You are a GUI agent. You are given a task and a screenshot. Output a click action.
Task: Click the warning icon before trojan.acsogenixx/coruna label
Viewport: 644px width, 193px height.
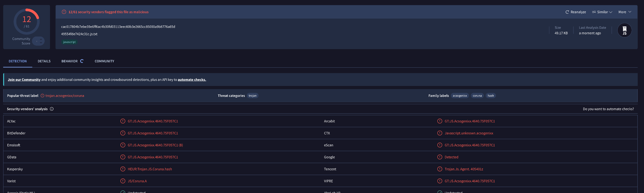pyautogui.click(x=42, y=96)
